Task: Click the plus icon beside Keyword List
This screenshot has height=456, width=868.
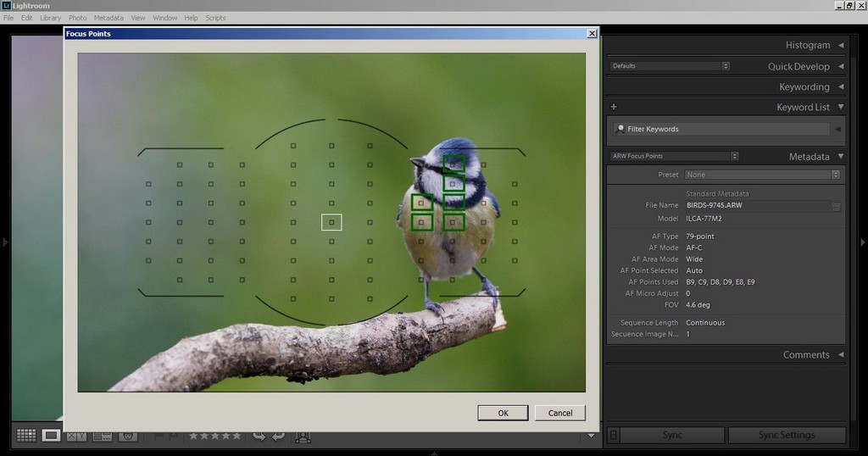Action: pos(614,108)
